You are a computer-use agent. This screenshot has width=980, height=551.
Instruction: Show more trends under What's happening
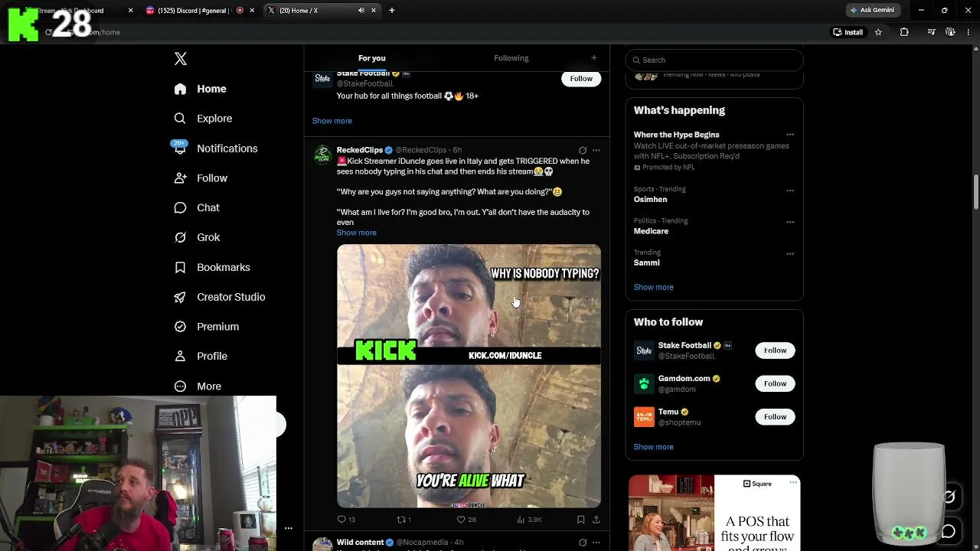pyautogui.click(x=654, y=287)
